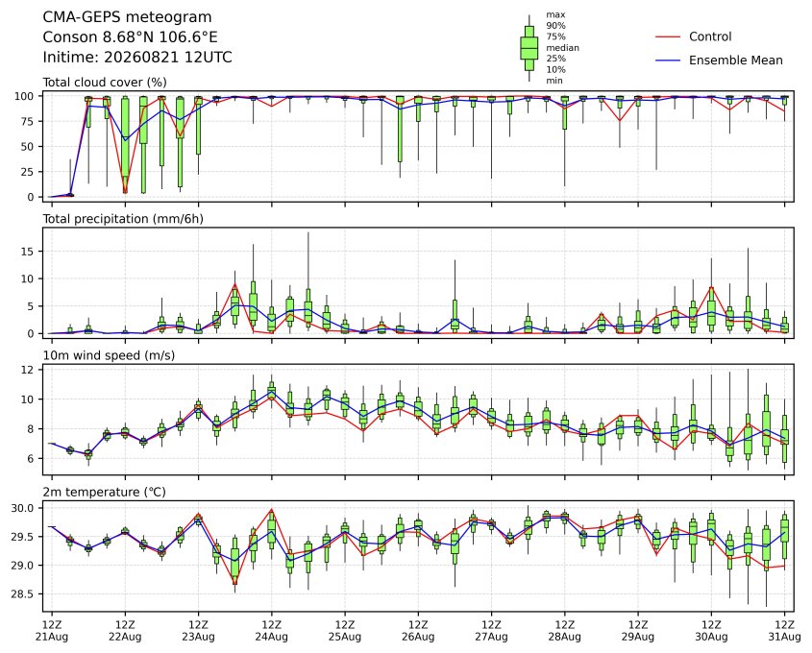Click the 10m wind speed (m/s) panel title

(109, 355)
